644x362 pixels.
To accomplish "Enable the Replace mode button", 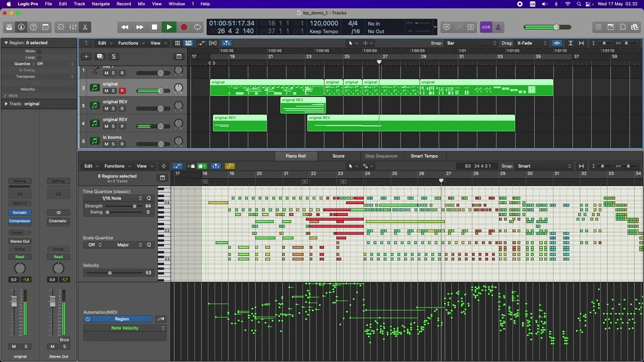I will [446, 27].
